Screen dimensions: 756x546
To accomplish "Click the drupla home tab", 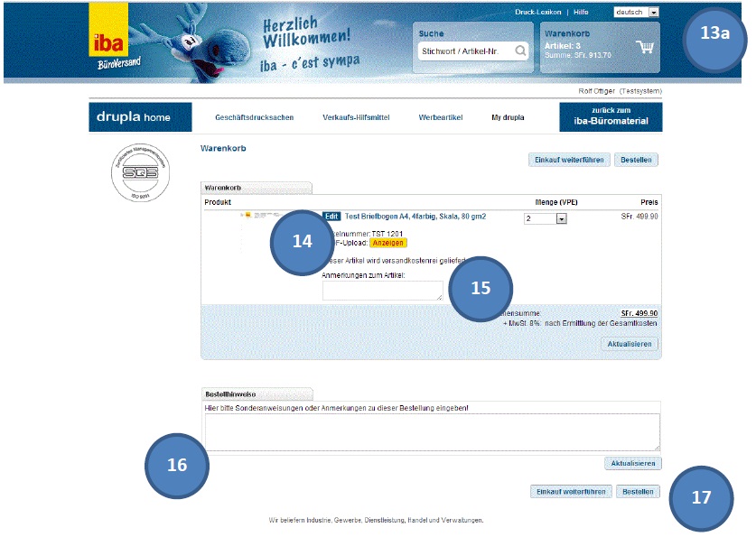I will pos(140,117).
